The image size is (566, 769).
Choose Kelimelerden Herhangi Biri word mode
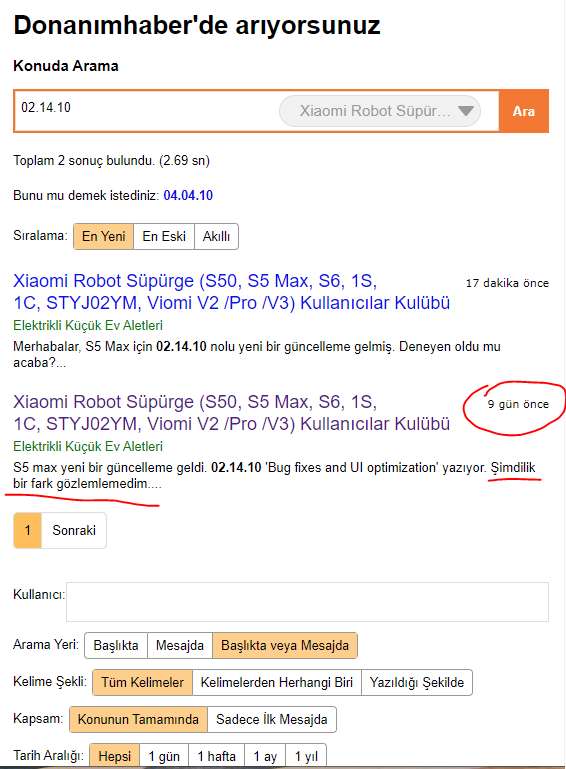coord(277,682)
